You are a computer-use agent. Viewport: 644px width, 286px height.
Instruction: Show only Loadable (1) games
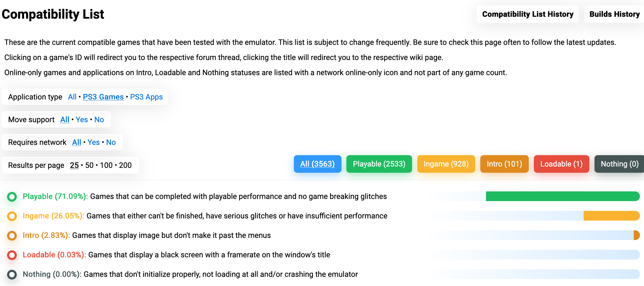[561, 164]
